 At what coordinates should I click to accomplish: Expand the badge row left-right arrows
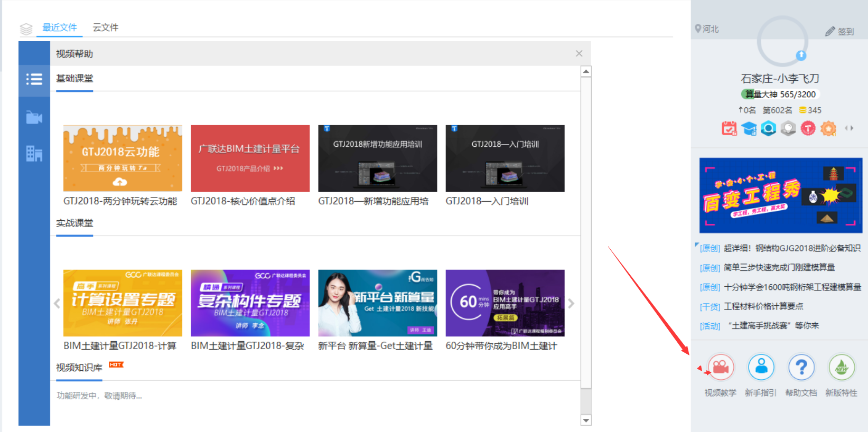(x=849, y=128)
